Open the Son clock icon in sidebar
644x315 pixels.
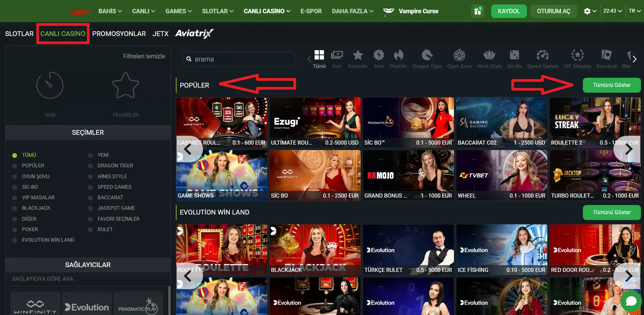50,86
